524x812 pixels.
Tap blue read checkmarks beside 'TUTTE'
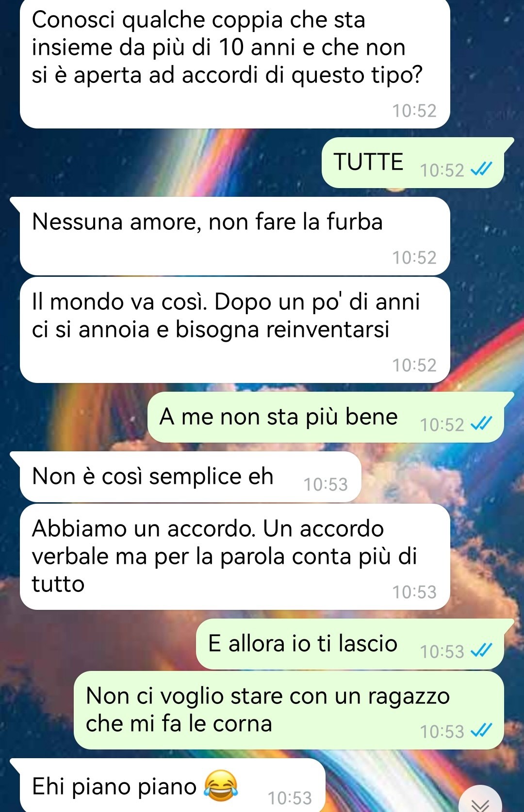[x=481, y=169]
